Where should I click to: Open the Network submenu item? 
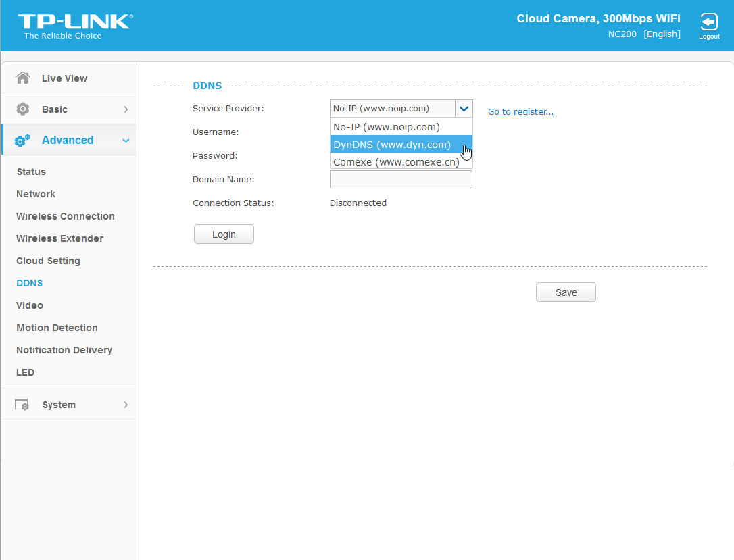pyautogui.click(x=36, y=194)
